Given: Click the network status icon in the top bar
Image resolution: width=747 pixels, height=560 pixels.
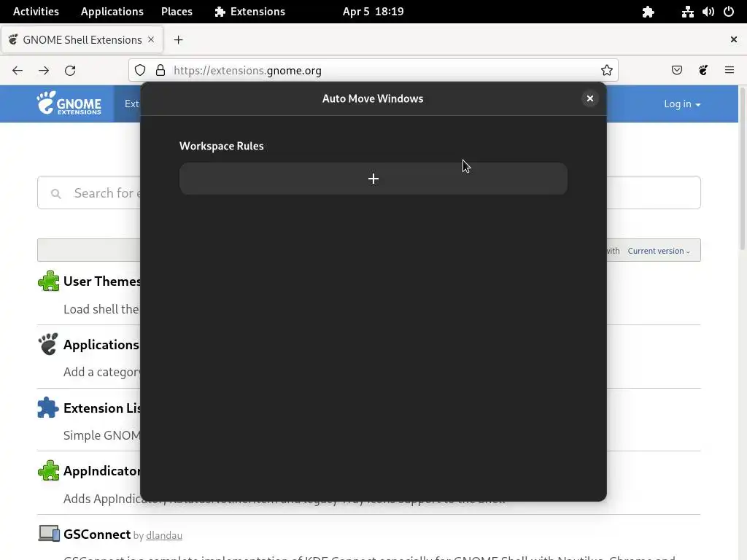Looking at the screenshot, I should tap(687, 12).
